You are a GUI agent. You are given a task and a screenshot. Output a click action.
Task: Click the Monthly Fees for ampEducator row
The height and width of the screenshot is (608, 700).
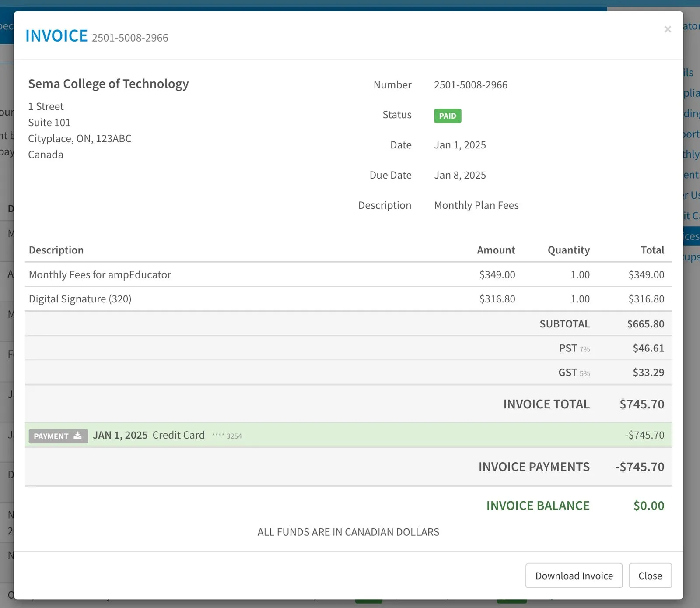pyautogui.click(x=348, y=274)
